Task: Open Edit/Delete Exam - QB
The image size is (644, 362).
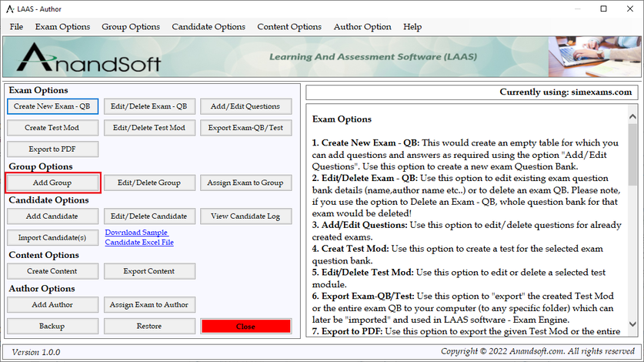Action: click(149, 106)
